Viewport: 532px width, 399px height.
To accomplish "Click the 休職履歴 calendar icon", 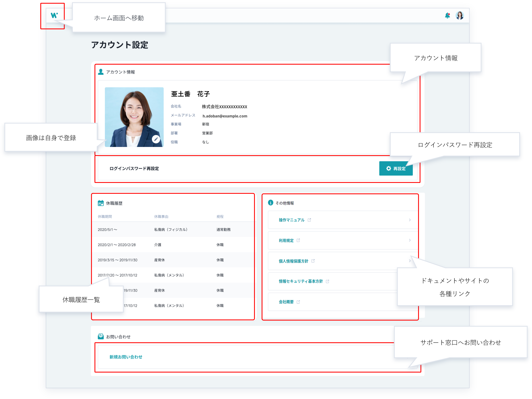I will pos(101,203).
